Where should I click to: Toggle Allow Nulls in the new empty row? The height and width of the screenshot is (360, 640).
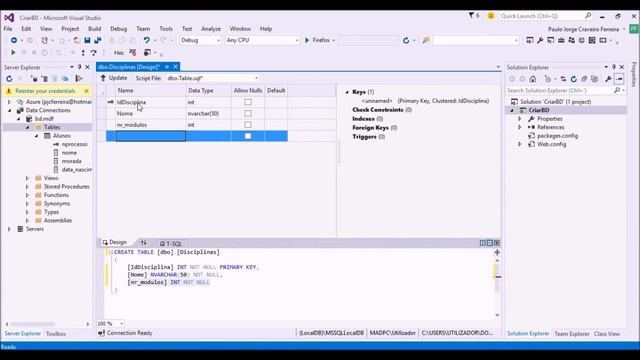point(248,136)
